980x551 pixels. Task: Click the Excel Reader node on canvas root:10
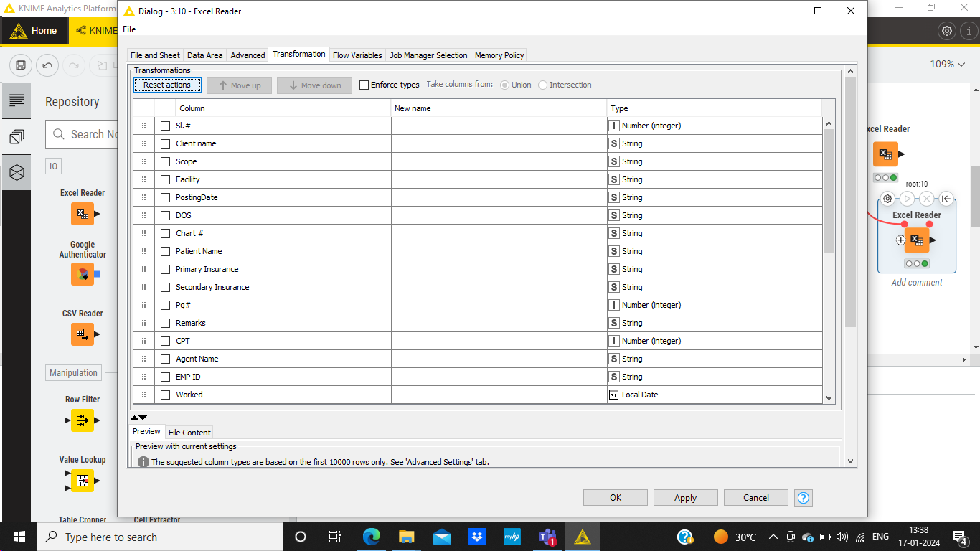(x=917, y=240)
